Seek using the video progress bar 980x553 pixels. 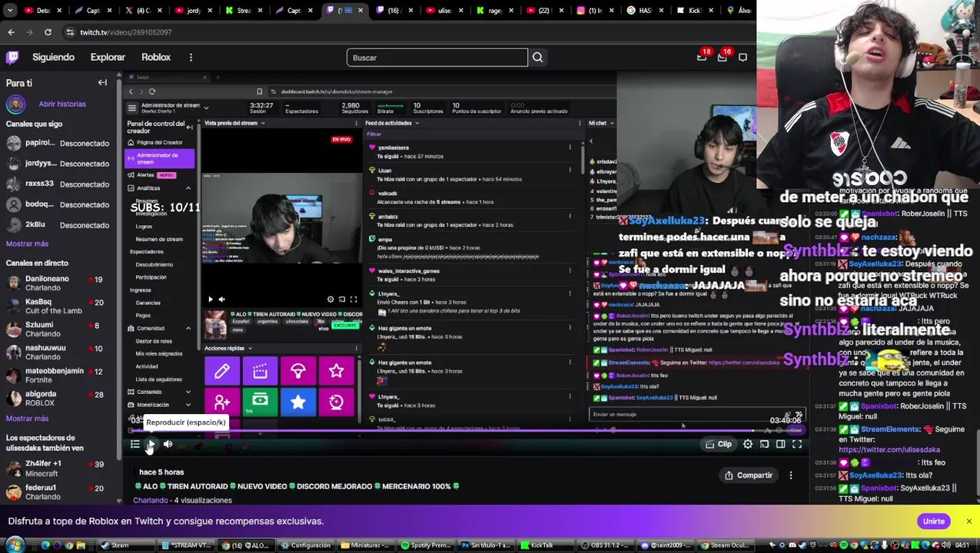click(469, 432)
